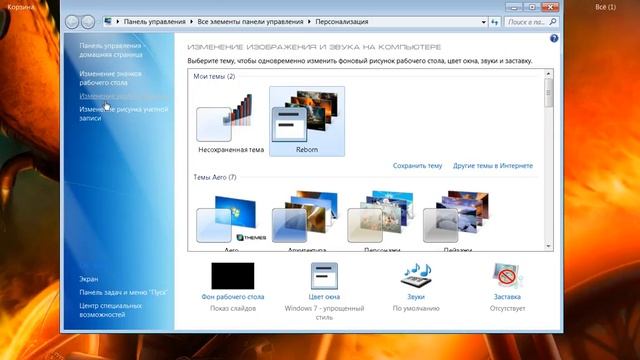Go back with the left navigation arrow

pyautogui.click(x=72, y=22)
